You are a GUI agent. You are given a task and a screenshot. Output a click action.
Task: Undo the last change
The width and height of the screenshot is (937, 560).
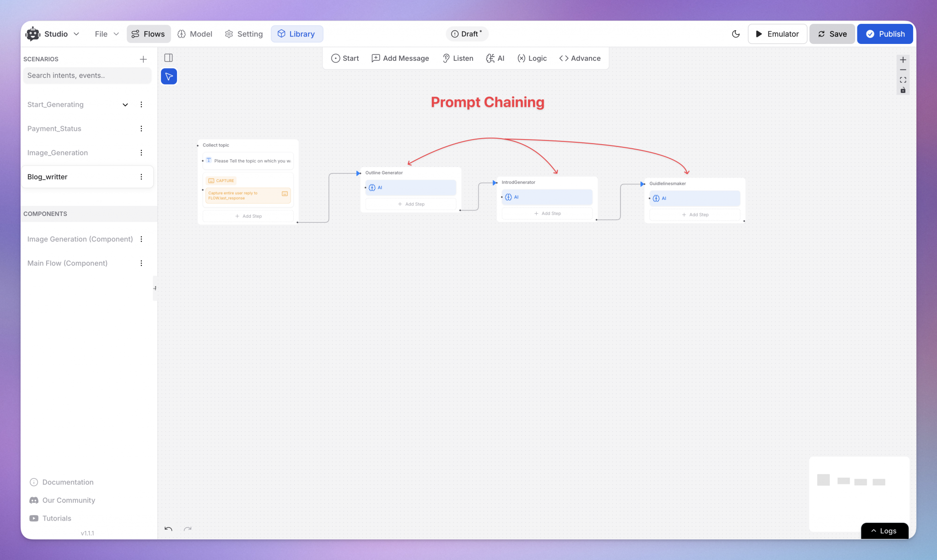(x=168, y=529)
